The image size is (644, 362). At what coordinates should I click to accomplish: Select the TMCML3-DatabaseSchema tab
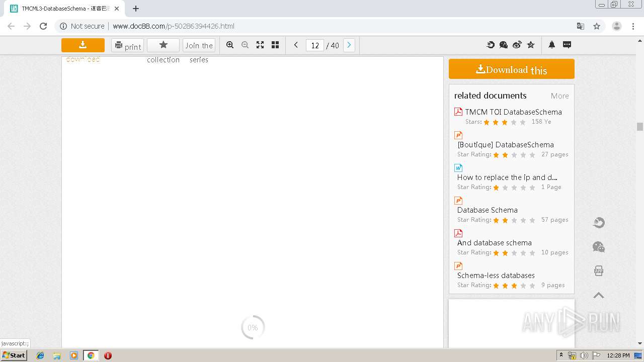64,8
